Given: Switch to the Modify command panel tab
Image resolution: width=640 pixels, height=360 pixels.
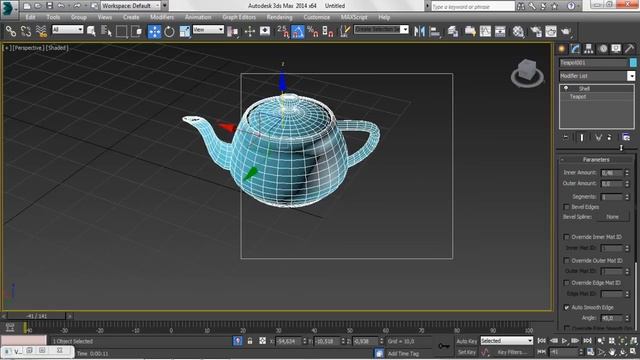Looking at the screenshot, I should point(575,49).
